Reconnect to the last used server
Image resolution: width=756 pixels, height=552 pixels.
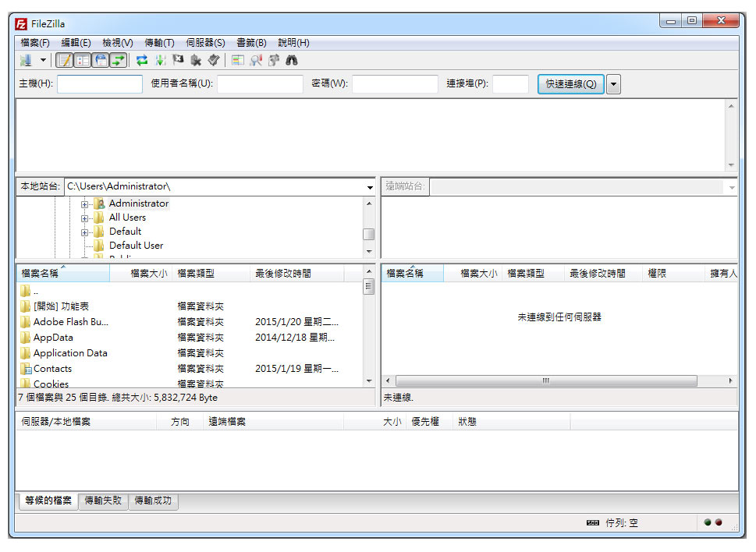click(214, 60)
